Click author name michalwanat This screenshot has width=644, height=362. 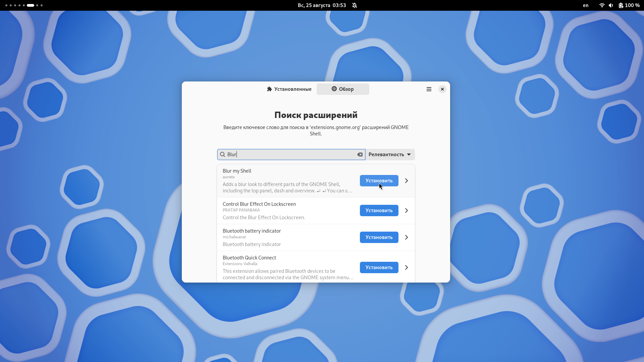point(234,237)
